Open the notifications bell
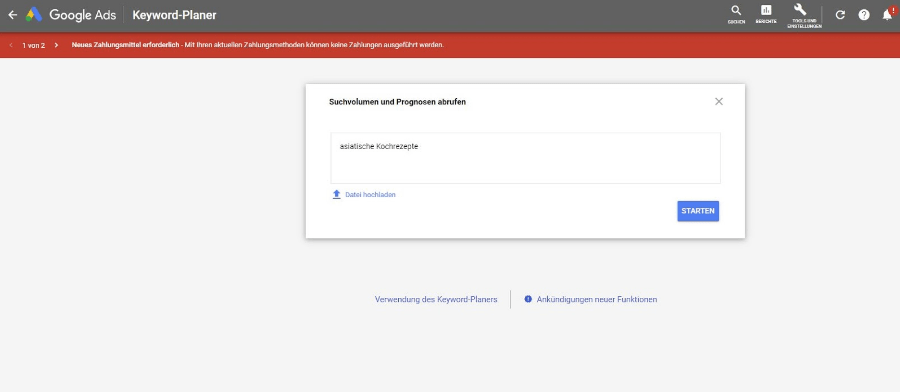 pos(887,14)
